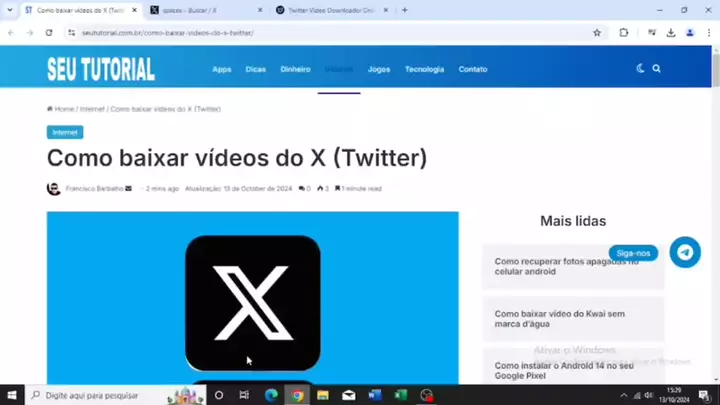Open Mail app from taskbar
The image size is (720, 405).
pos(349,395)
